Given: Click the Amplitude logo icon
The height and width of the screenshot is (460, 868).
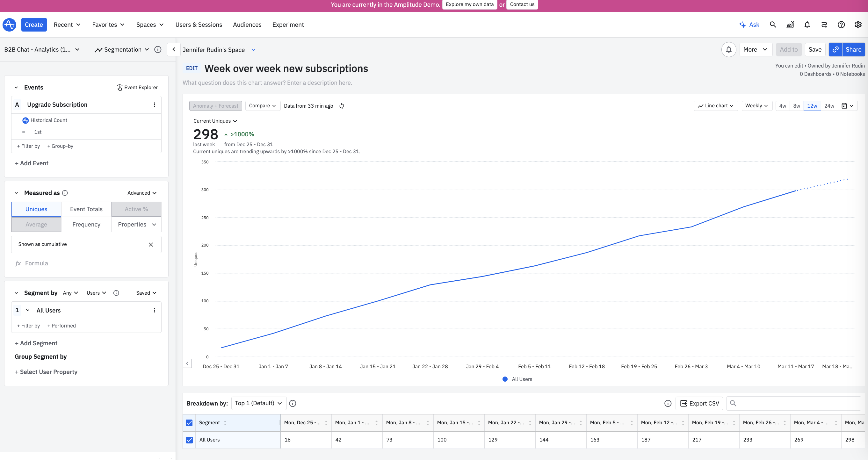Looking at the screenshot, I should point(9,25).
